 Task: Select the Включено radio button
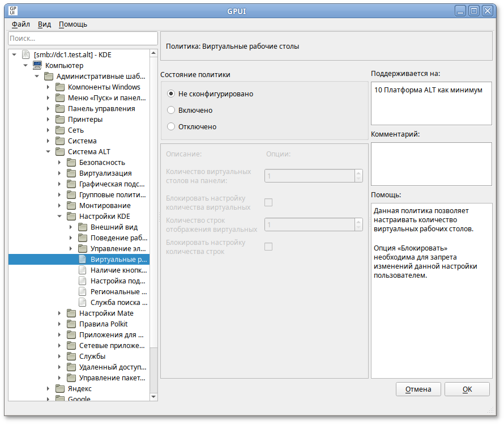click(x=171, y=111)
